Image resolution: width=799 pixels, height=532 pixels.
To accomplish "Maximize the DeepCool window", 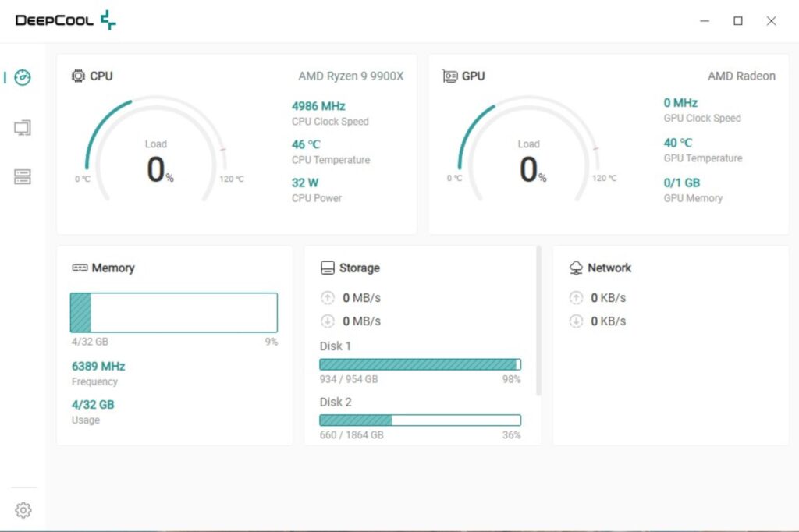I will (738, 21).
